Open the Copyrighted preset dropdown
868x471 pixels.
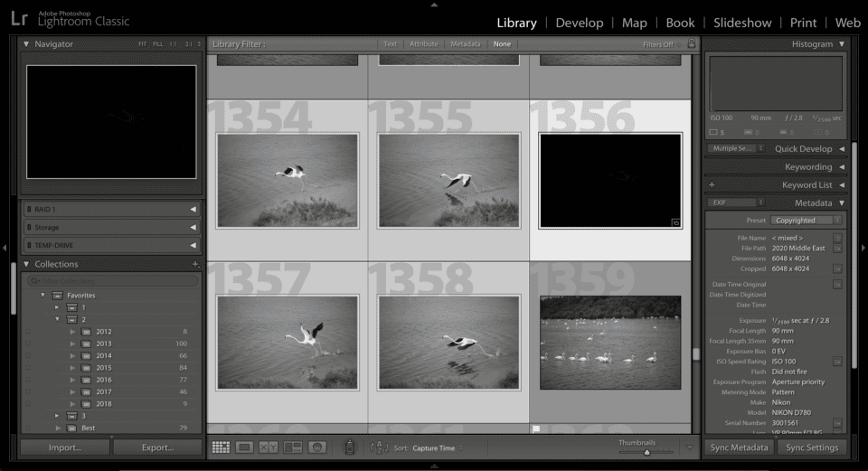[x=807, y=221]
